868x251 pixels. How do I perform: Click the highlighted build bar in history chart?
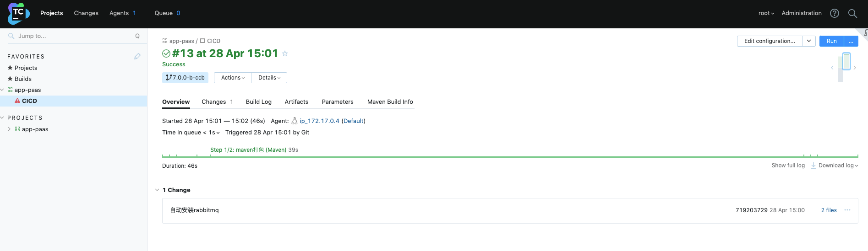(846, 61)
